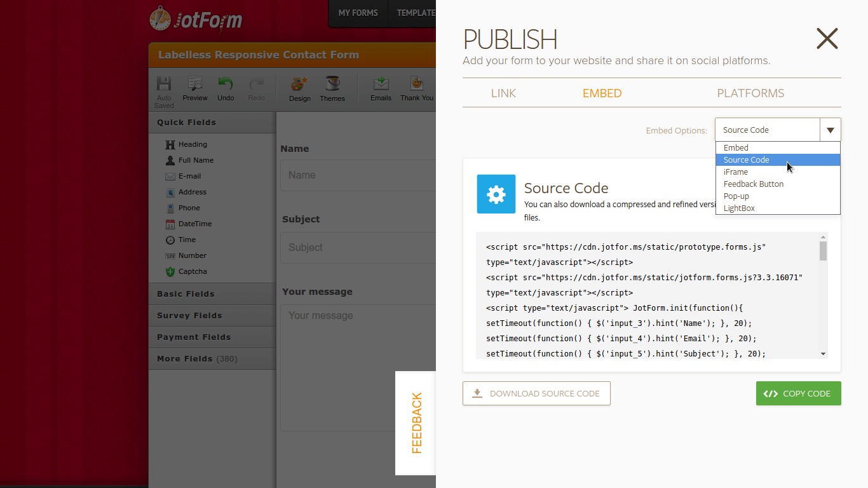Image resolution: width=868 pixels, height=488 pixels.
Task: Click the JotForm logo
Action: tap(196, 18)
